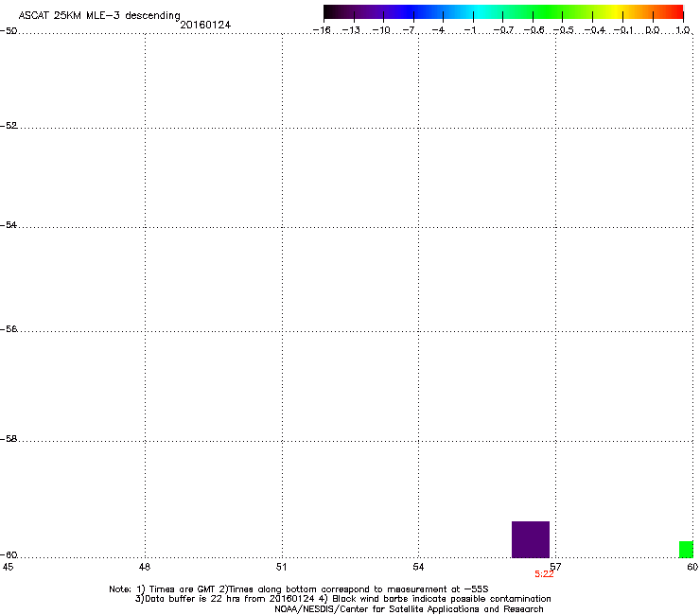Click the 60 longitude axis label
Viewport: 700px width, 615px height.
coord(692,567)
